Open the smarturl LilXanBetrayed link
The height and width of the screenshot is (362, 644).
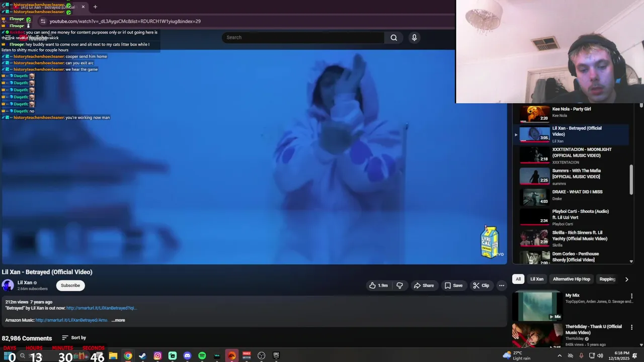click(x=101, y=308)
